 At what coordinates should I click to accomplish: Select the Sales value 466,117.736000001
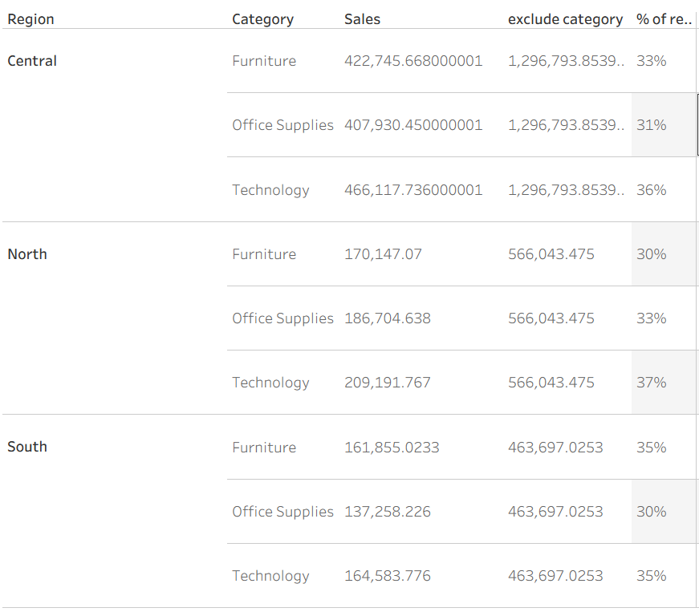pos(413,190)
